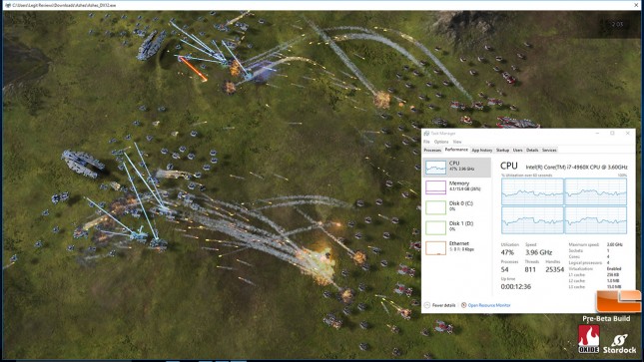The width and height of the screenshot is (644, 362).
Task: Switch to the Startup tab
Action: 502,151
